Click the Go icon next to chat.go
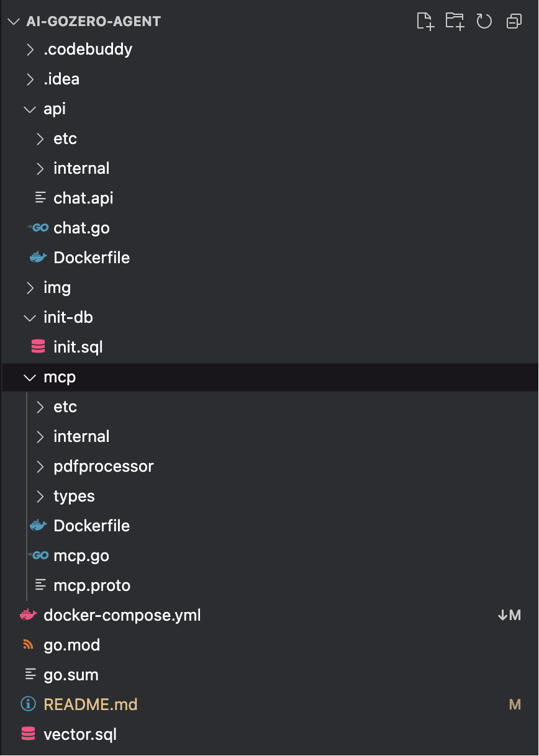This screenshot has height=756, width=539. tap(38, 228)
